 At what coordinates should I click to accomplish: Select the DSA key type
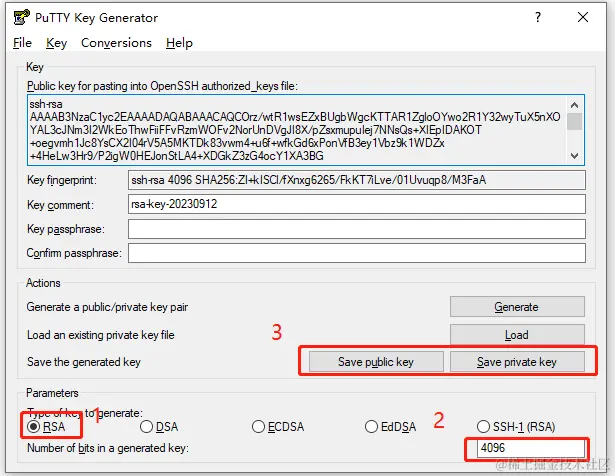coord(159,427)
